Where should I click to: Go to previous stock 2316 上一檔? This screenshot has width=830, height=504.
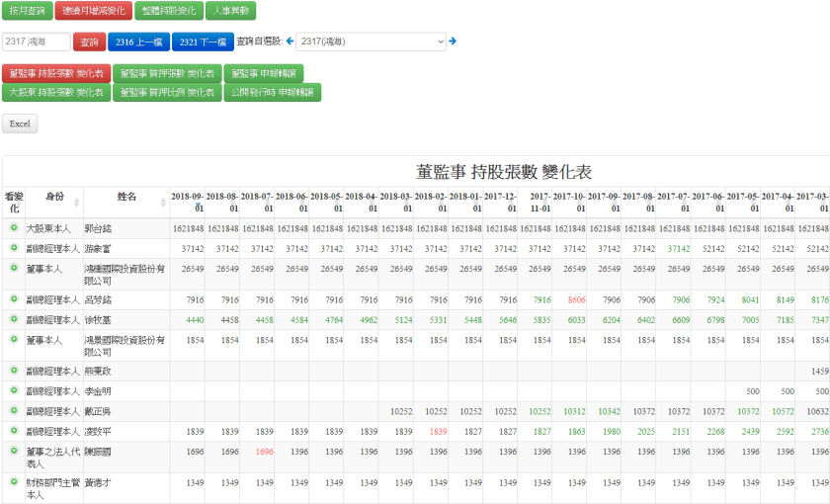pyautogui.click(x=138, y=42)
